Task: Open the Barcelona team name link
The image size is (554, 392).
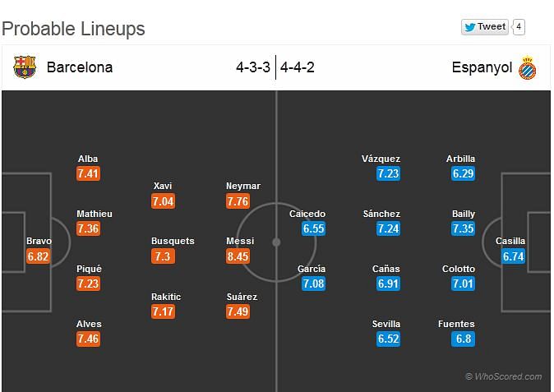Action: point(80,67)
